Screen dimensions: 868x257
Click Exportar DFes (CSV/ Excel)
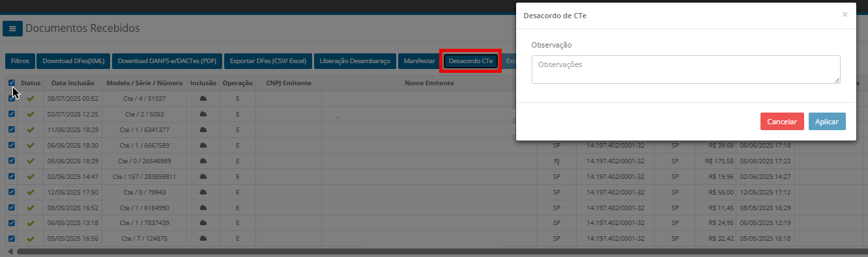(268, 61)
